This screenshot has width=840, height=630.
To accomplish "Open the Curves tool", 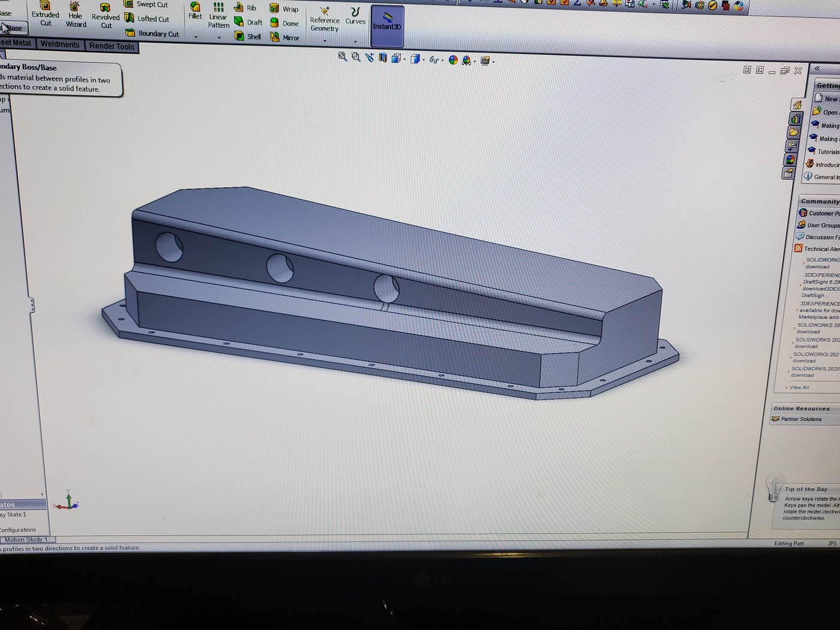I will (x=355, y=16).
